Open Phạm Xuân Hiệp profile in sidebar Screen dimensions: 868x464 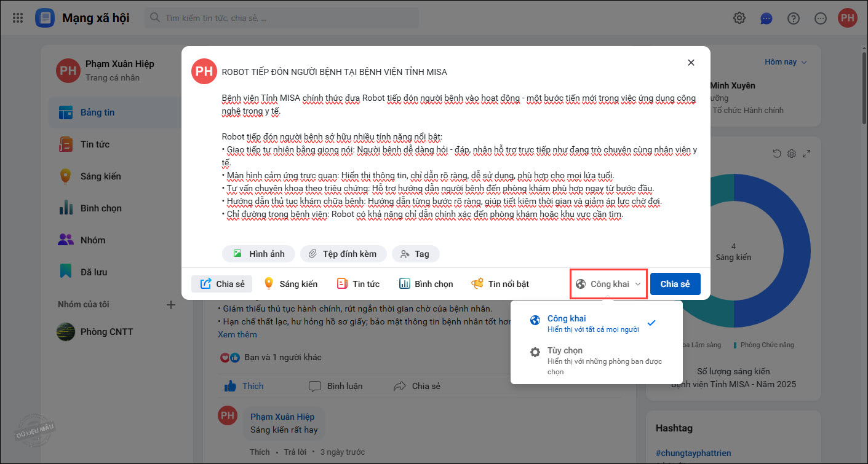[x=105, y=71]
